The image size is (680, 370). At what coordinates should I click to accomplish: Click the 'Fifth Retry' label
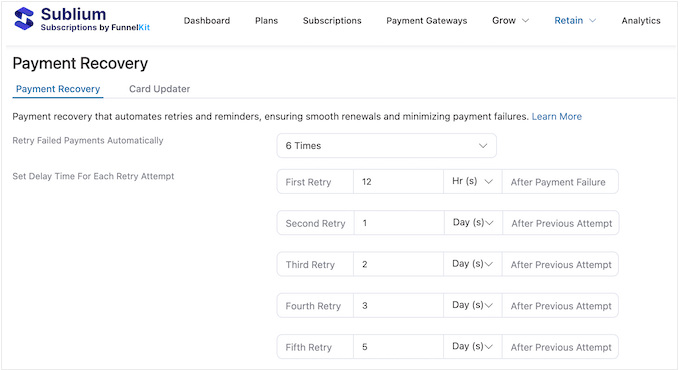tap(308, 347)
